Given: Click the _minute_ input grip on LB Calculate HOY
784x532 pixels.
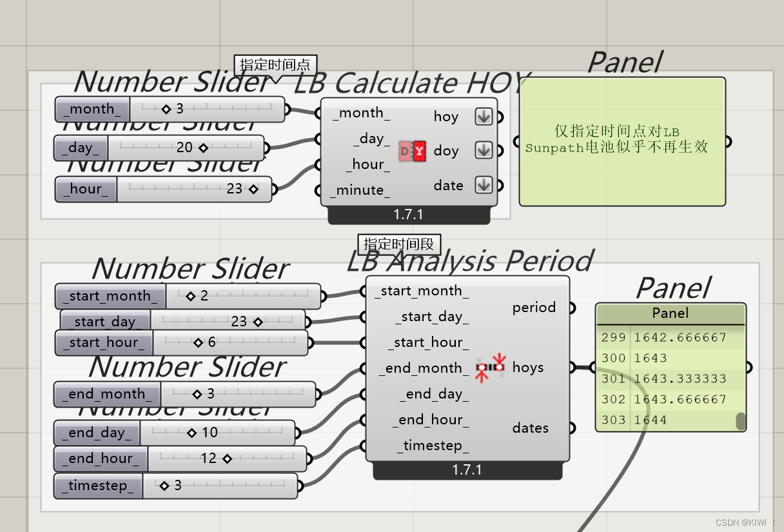Looking at the screenshot, I should (317, 189).
